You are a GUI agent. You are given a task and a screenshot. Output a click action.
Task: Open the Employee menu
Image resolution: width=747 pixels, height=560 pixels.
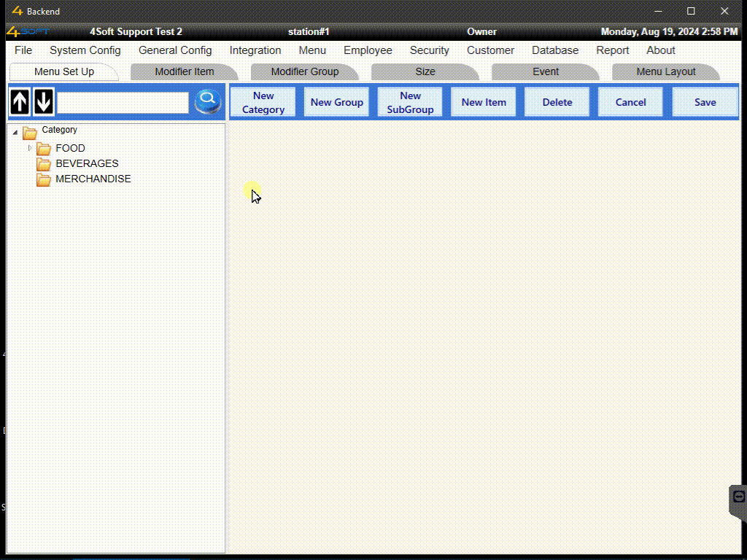[x=368, y=50]
